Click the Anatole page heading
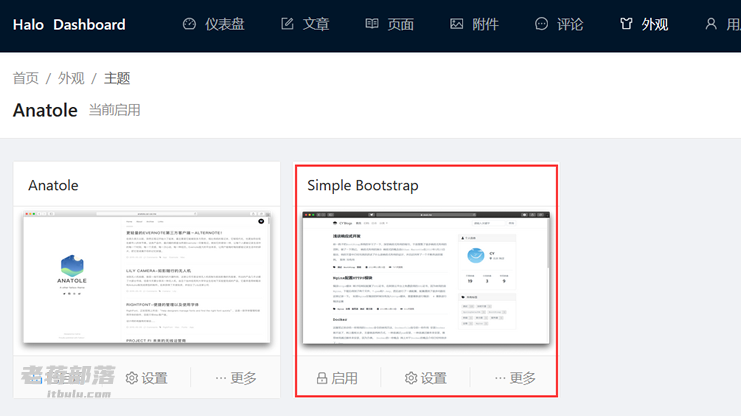741x416 pixels. 45,110
